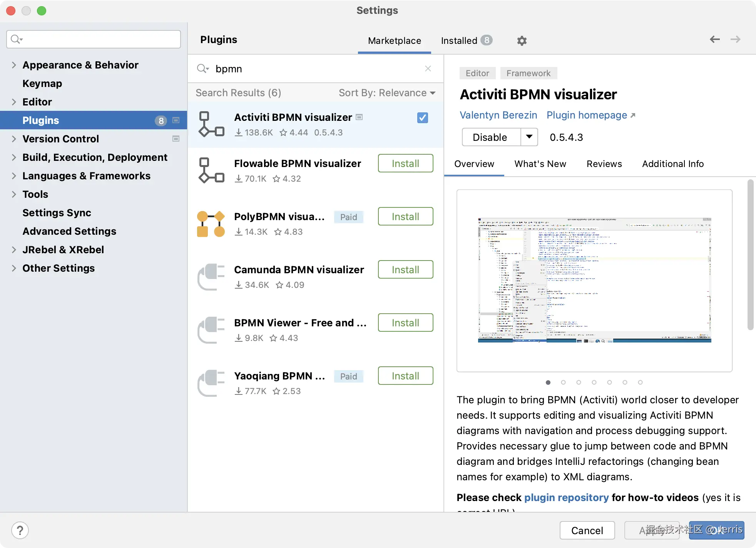Viewport: 756px width, 548px height.
Task: Select the third screenshot carousel dot
Action: (x=579, y=382)
